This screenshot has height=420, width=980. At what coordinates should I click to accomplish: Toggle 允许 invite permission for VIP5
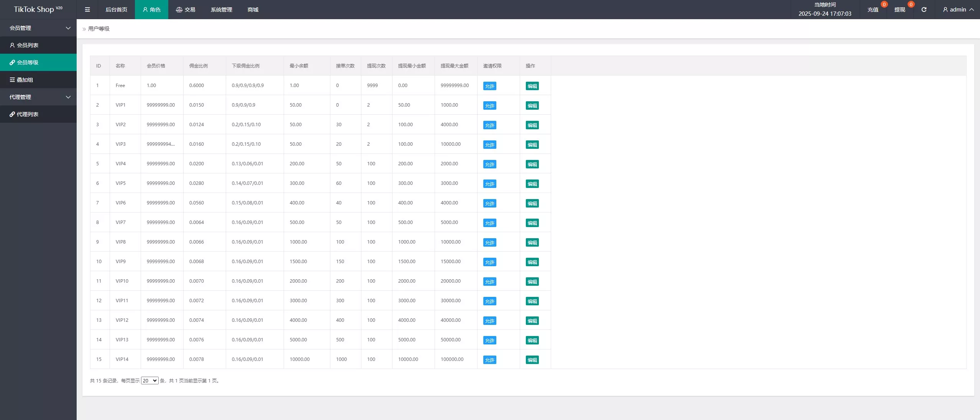point(489,184)
